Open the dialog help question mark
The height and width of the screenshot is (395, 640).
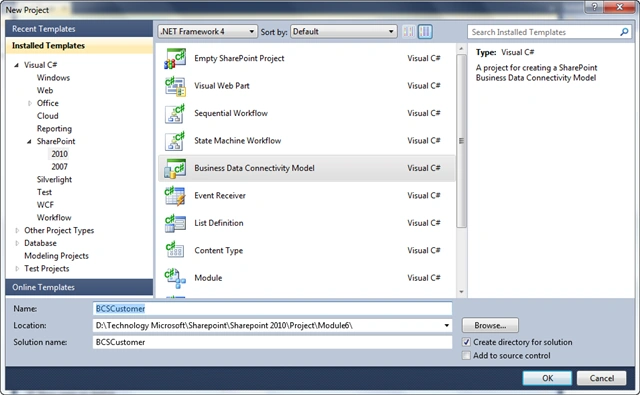click(x=594, y=7)
